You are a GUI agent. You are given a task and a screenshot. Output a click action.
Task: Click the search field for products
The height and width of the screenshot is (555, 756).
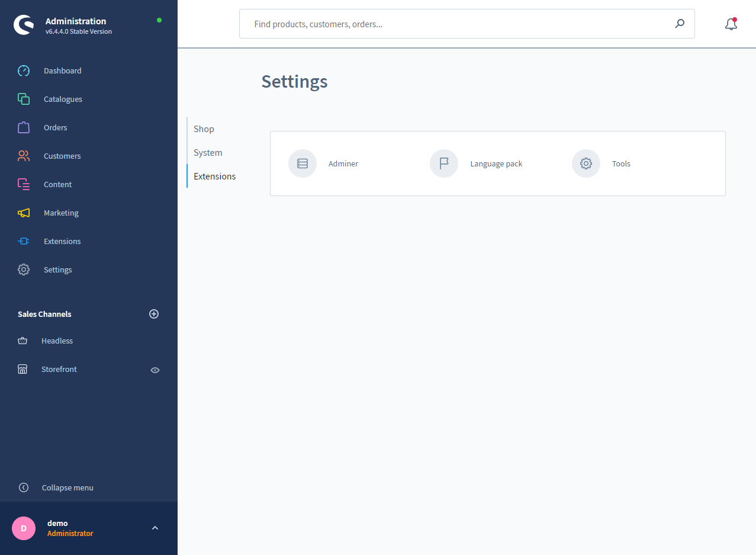point(456,24)
